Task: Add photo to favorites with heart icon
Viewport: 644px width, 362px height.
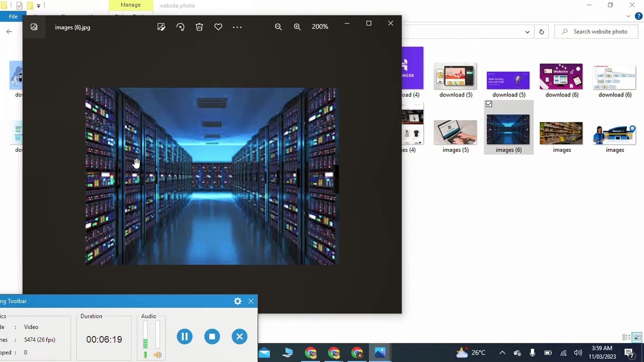Action: point(218,27)
